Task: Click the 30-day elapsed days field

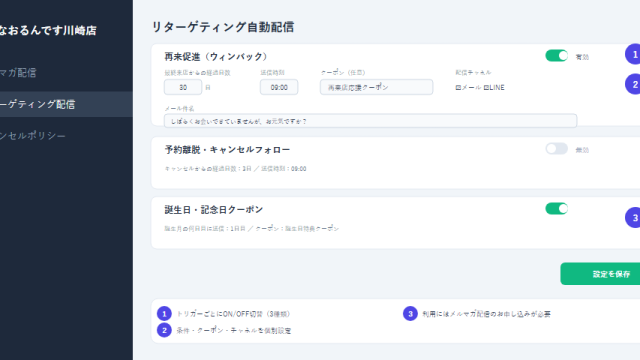Action: tap(183, 87)
